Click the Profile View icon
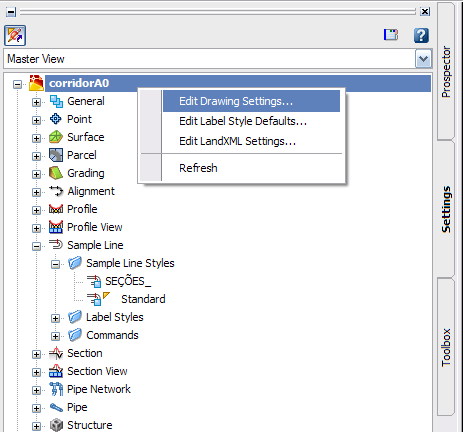This screenshot has width=464, height=432. (56, 227)
